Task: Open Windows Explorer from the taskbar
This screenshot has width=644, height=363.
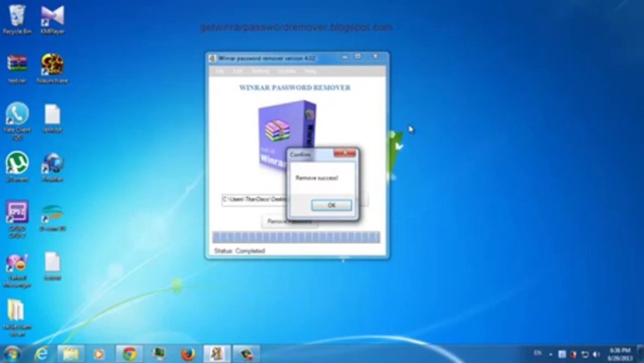Action: [70, 354]
